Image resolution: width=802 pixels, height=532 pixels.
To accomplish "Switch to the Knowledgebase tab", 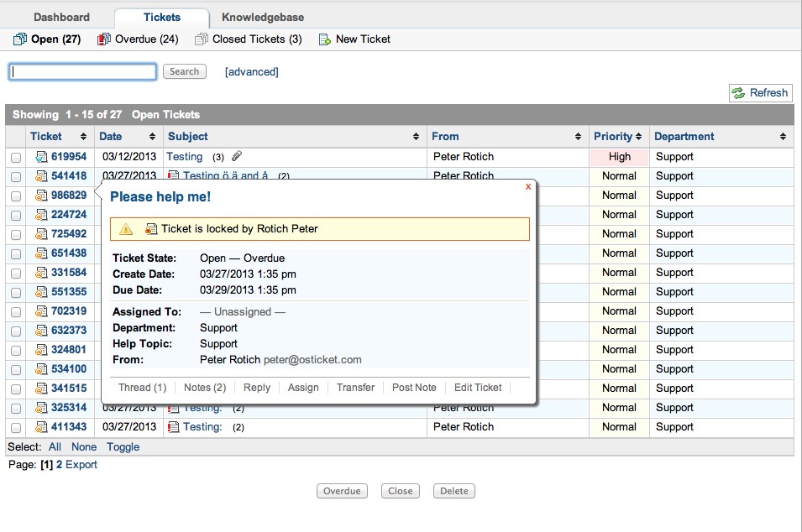I will tap(263, 17).
